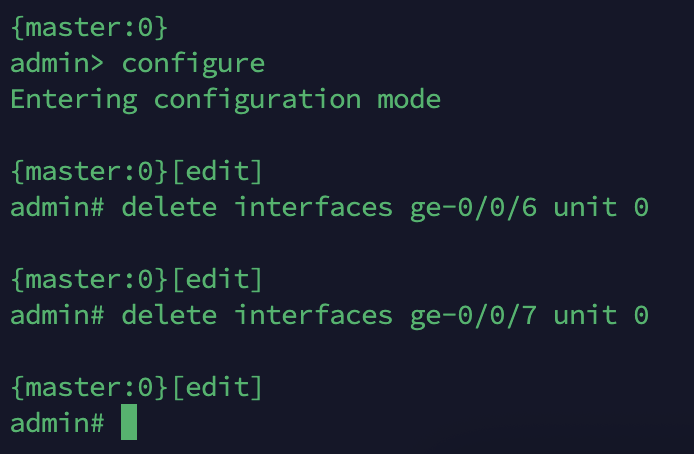694x454 pixels.
Task: Click the "admin>" operational mode prompt
Action: click(57, 64)
